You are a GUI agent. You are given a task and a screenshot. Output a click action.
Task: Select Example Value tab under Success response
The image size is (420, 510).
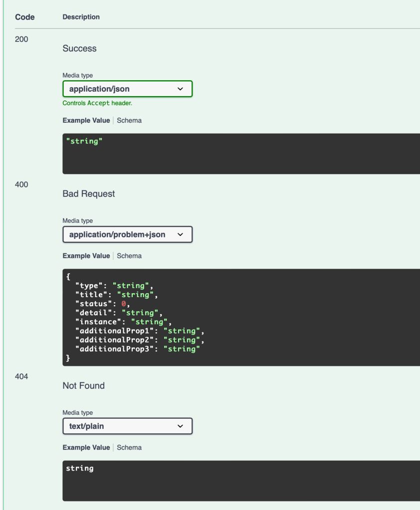click(x=86, y=120)
